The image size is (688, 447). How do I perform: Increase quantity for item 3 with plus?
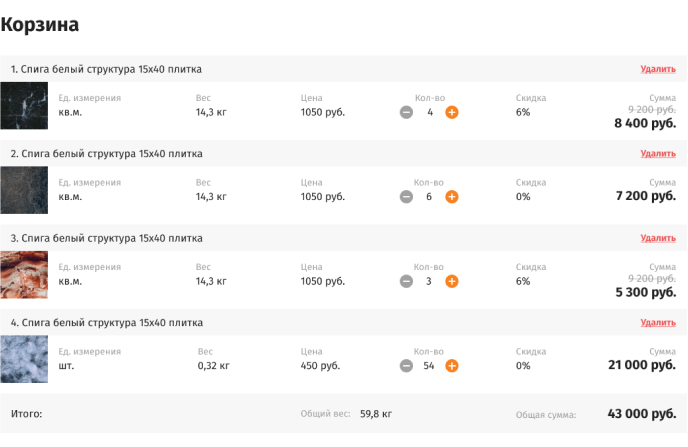click(452, 281)
